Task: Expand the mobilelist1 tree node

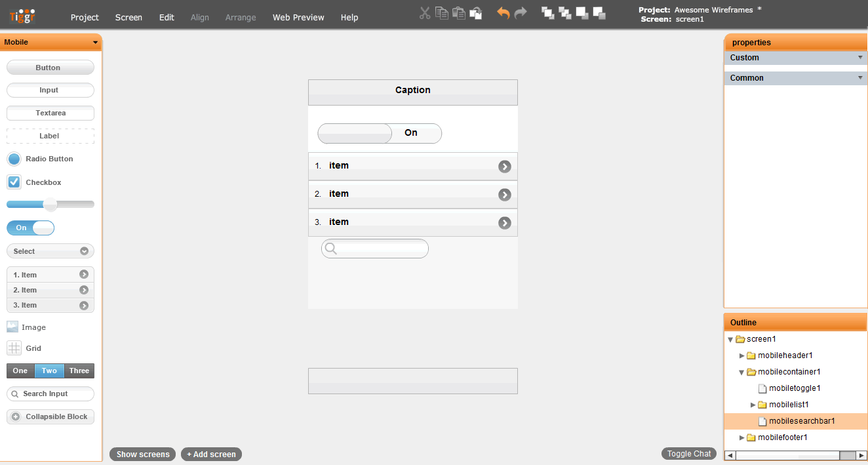Action: (753, 405)
